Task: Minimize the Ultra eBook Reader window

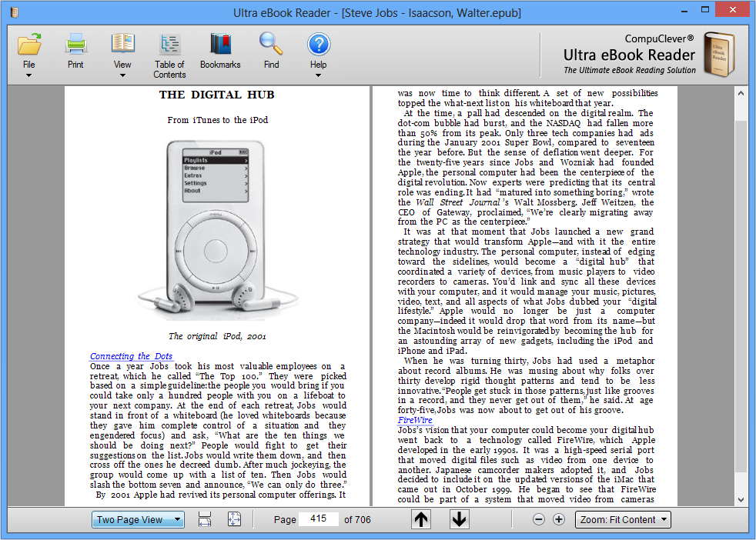Action: click(x=684, y=10)
